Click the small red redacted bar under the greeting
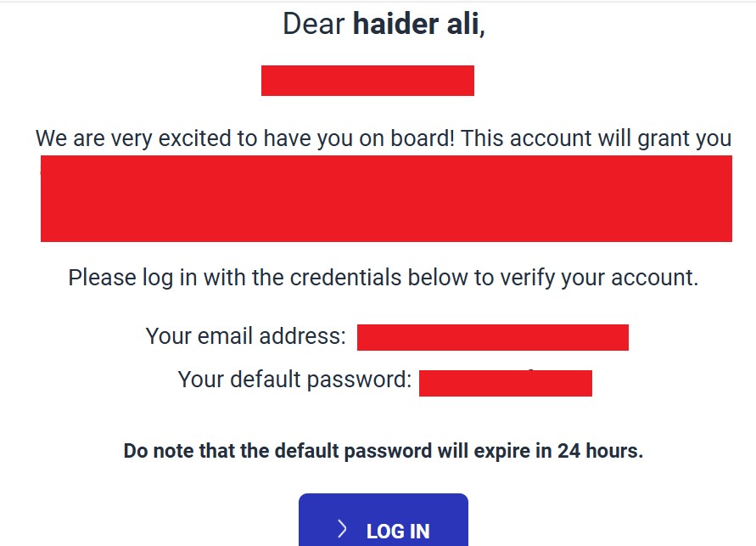The height and width of the screenshot is (546, 756). pos(367,80)
